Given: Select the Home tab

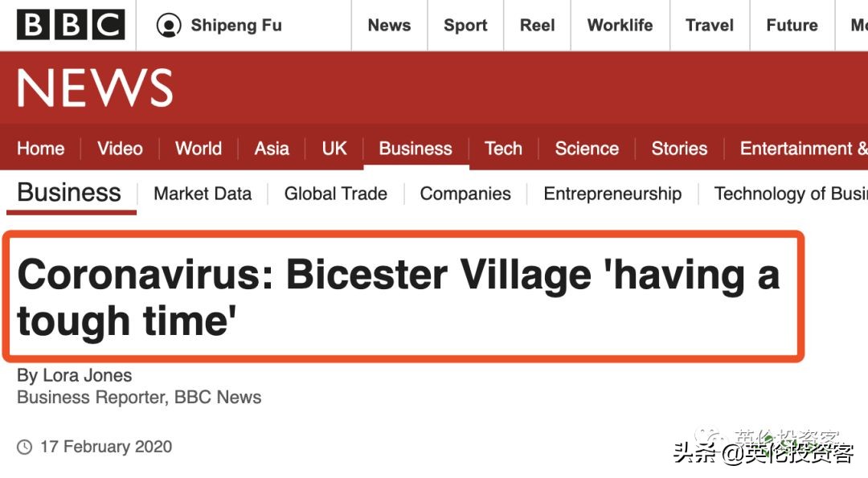Looking at the screenshot, I should pos(41,149).
